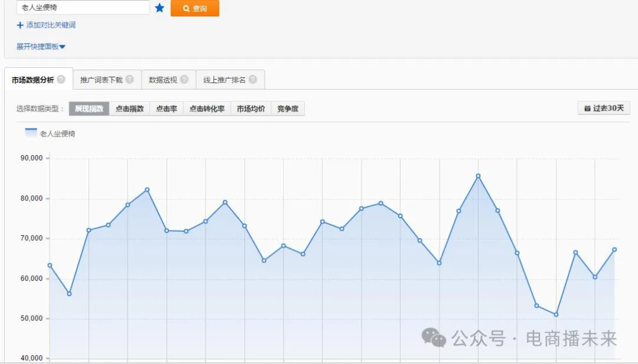Image resolution: width=638 pixels, height=364 pixels.
Task: Switch data type to 点击率
Action: point(167,109)
